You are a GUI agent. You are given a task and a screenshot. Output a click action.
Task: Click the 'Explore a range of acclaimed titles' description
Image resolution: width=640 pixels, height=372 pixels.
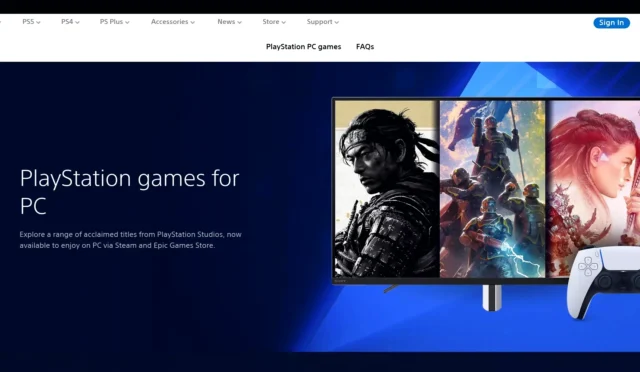pos(131,240)
